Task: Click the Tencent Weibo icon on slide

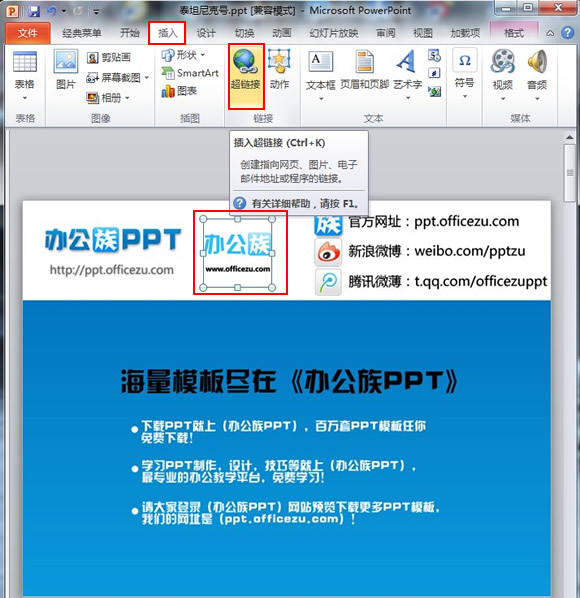Action: pyautogui.click(x=328, y=282)
